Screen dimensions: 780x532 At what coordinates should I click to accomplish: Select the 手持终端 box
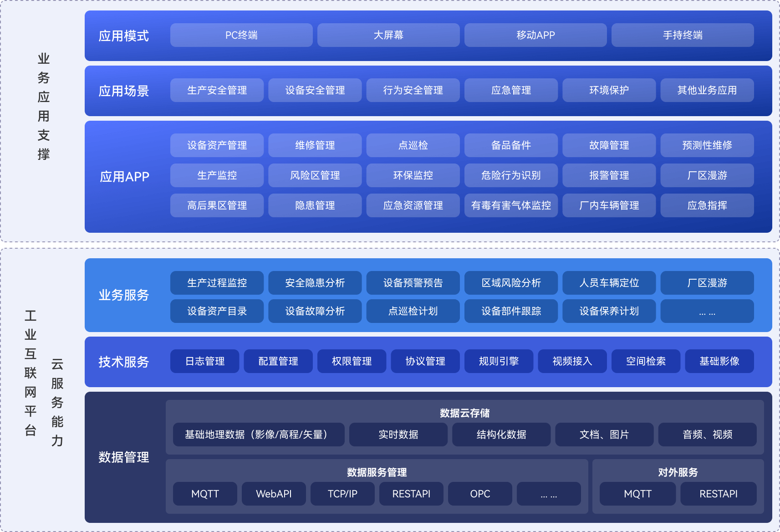[x=683, y=35]
